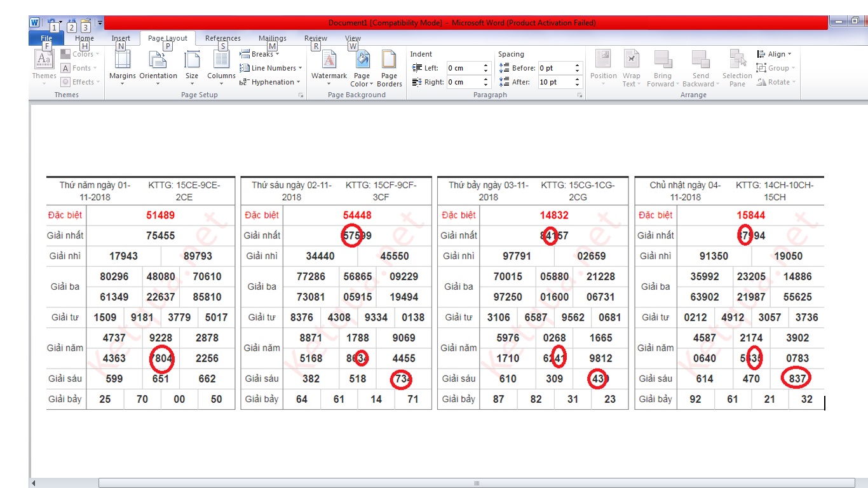Open Page Borders dialog
This screenshot has height=488, width=868.
(x=389, y=65)
